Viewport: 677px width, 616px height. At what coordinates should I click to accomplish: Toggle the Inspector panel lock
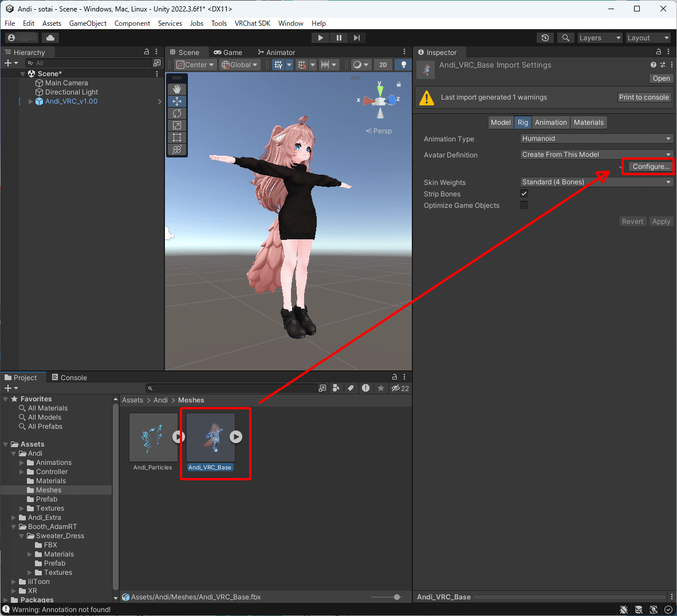point(659,52)
